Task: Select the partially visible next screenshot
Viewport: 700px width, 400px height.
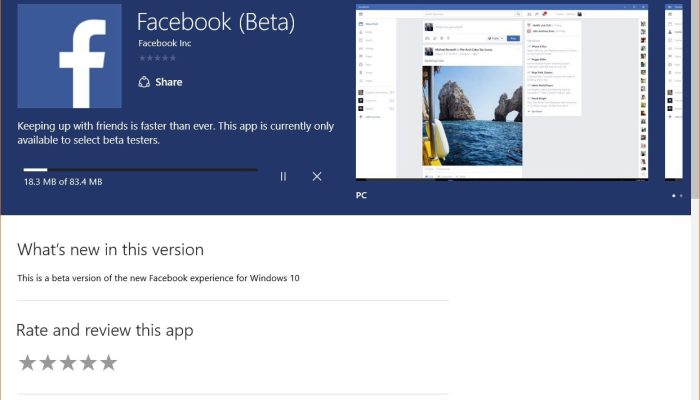Action: click(682, 93)
